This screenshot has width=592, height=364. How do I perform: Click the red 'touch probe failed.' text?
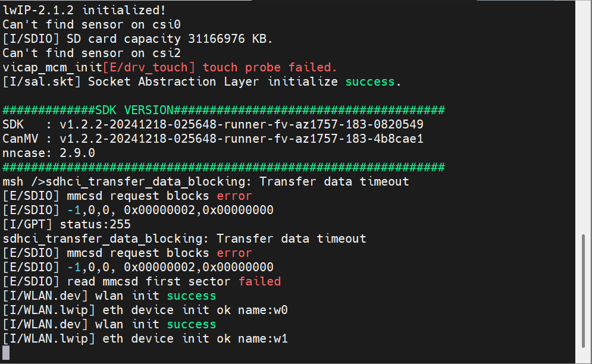[x=270, y=67]
